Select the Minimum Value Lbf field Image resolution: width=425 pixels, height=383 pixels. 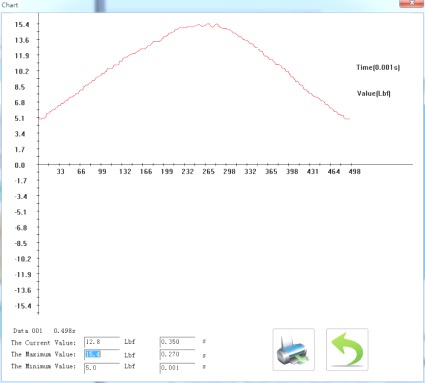click(102, 368)
